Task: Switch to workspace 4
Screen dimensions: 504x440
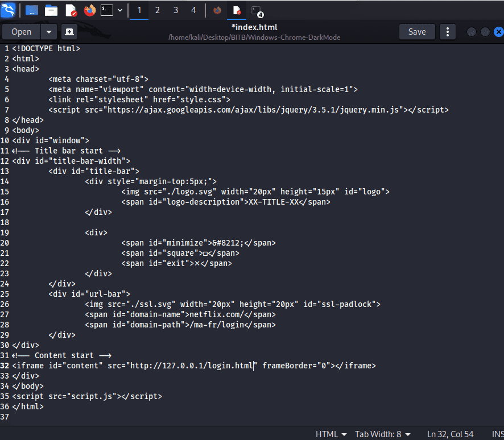Action: pyautogui.click(x=193, y=10)
